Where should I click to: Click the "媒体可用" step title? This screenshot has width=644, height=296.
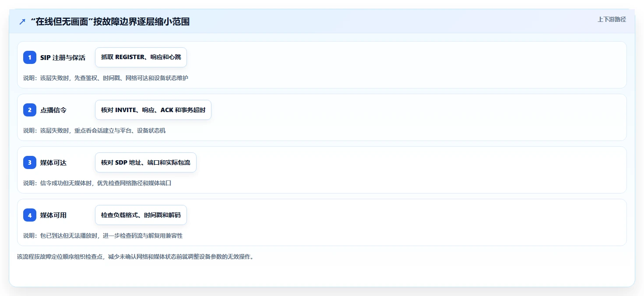[53, 215]
